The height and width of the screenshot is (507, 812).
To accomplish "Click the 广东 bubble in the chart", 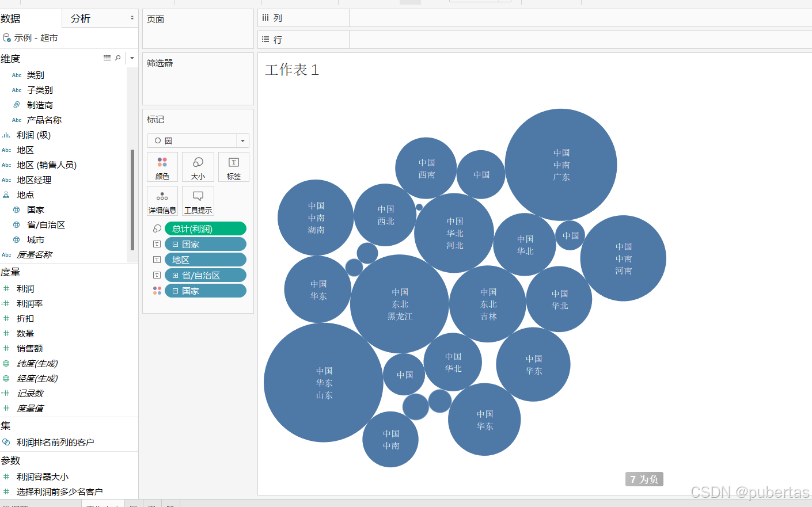I will (x=561, y=165).
